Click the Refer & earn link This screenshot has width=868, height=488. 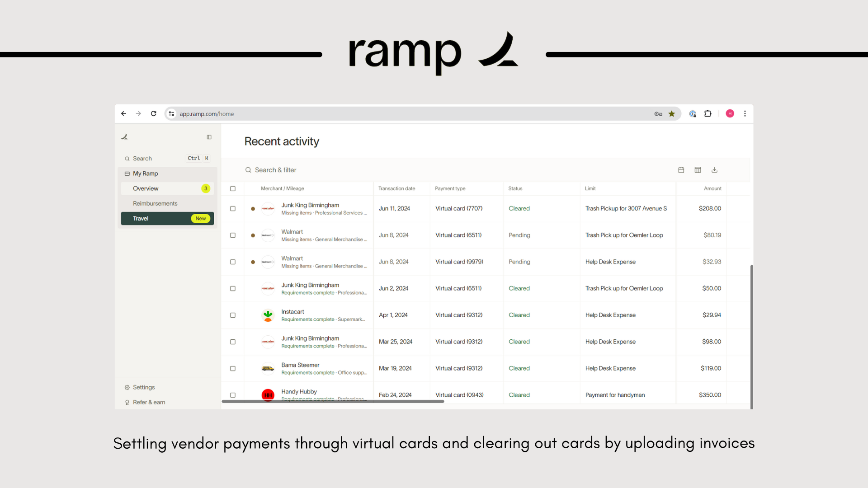point(149,402)
